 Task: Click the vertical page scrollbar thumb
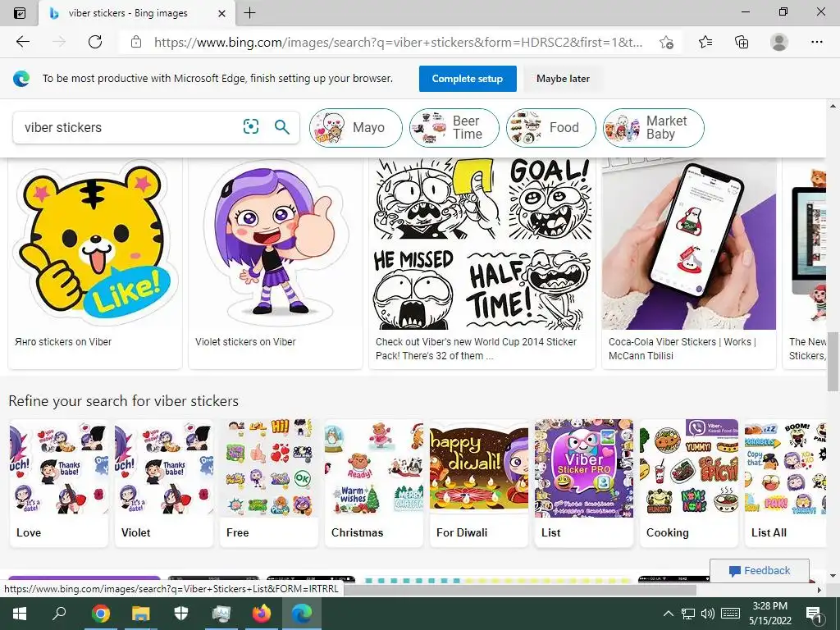tap(833, 362)
